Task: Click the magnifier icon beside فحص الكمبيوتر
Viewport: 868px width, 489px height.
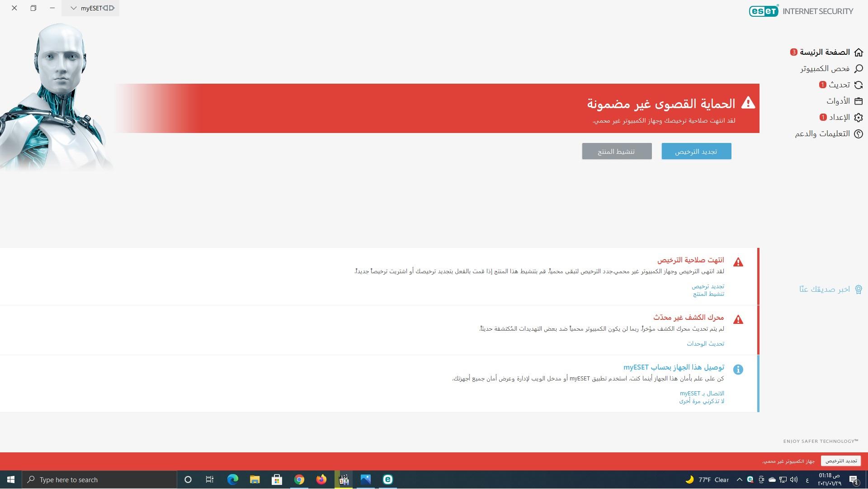Action: (859, 68)
